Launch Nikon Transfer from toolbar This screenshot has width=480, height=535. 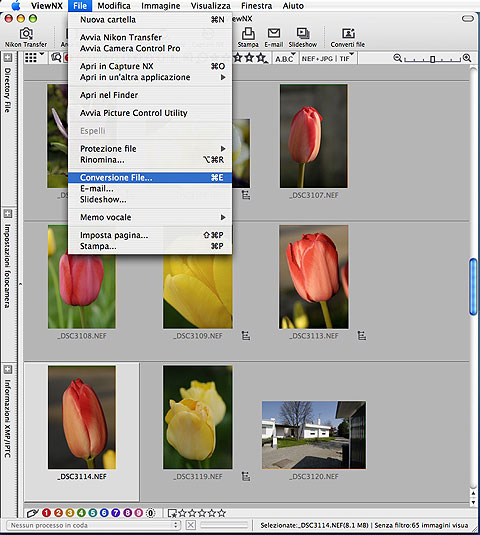(26, 37)
